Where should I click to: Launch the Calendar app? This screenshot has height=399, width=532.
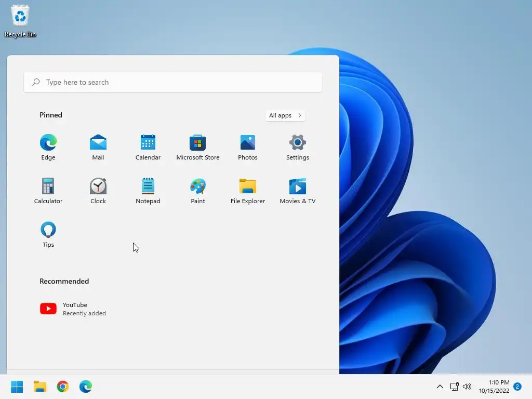pos(148,147)
